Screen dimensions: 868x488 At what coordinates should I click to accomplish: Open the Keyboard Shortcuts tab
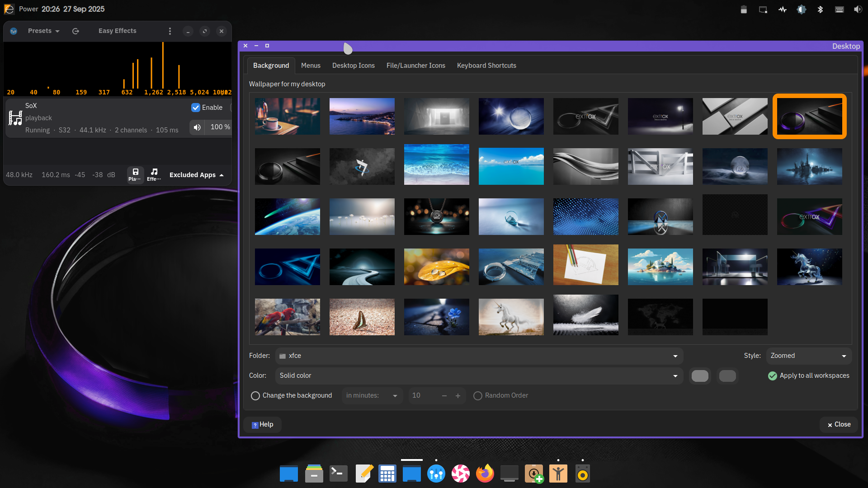486,66
